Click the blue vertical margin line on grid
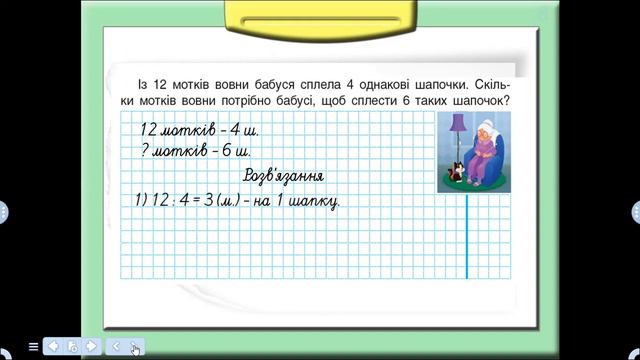Screen dimensions: 640x360 click(x=467, y=237)
